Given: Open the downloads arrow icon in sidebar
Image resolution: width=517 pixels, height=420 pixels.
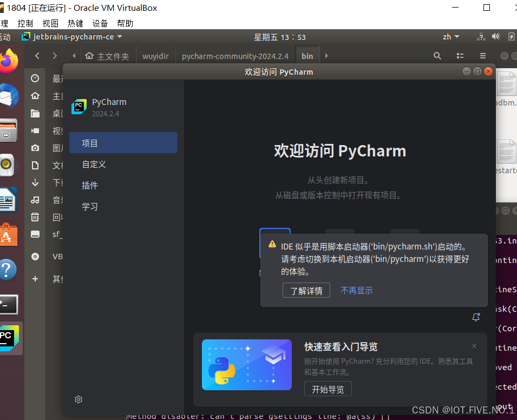Looking at the screenshot, I should pos(35,182).
